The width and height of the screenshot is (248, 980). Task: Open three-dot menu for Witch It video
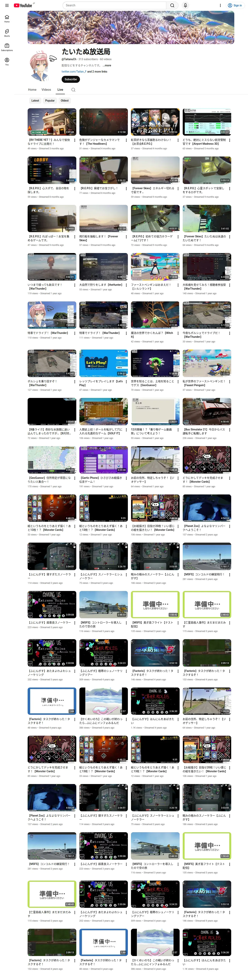(x=178, y=334)
